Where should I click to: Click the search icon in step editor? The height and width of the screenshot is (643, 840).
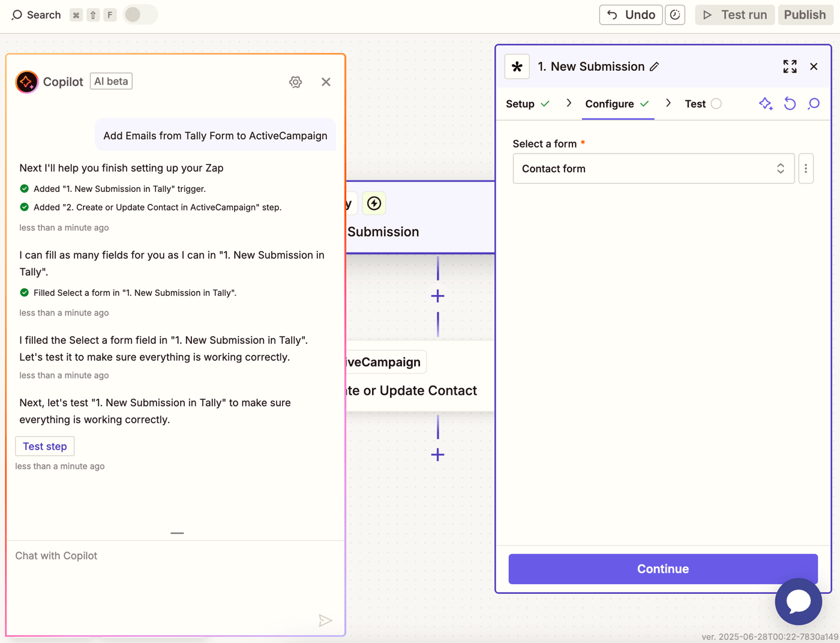tap(814, 104)
